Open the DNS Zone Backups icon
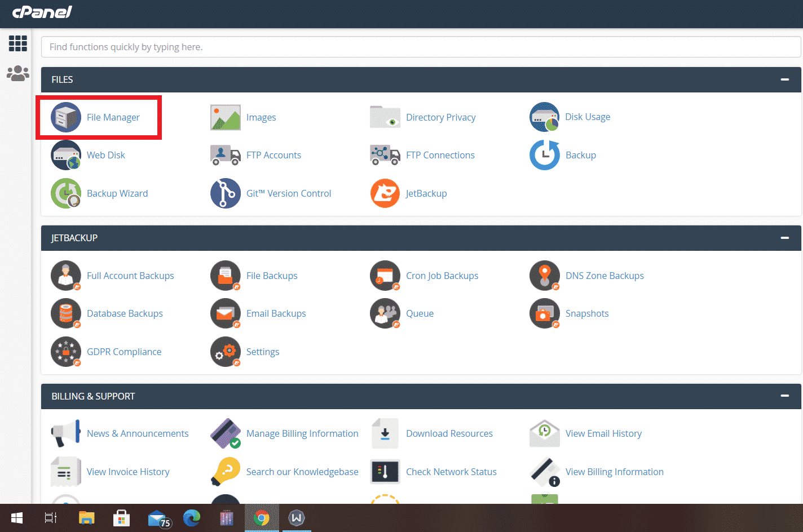This screenshot has width=803, height=532. click(x=545, y=276)
